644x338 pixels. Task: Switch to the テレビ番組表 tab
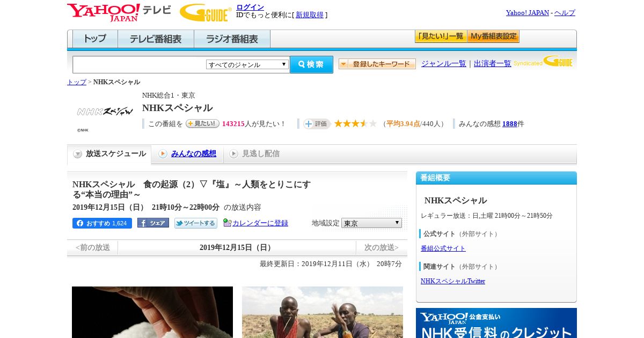tap(156, 39)
